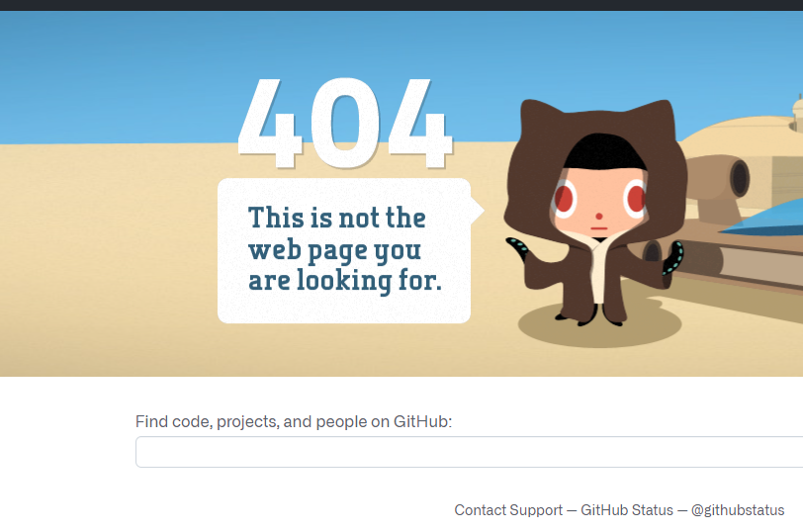
Task: Open the GitHub Status link
Action: point(626,510)
